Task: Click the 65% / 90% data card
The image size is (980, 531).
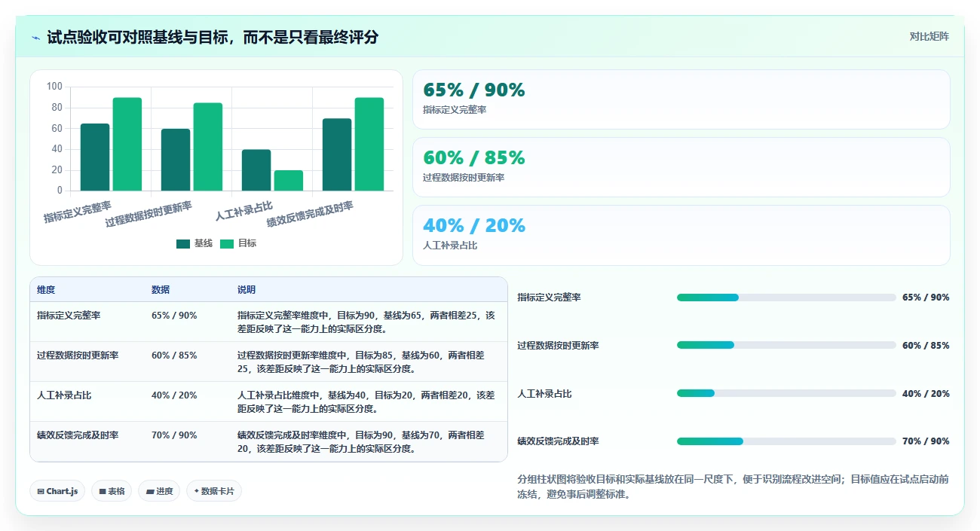Action: pos(681,99)
